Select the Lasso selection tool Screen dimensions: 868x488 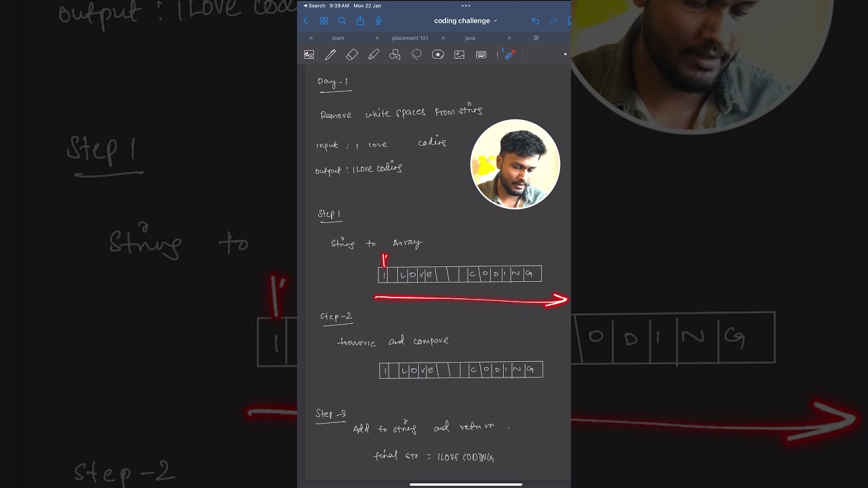coord(416,55)
